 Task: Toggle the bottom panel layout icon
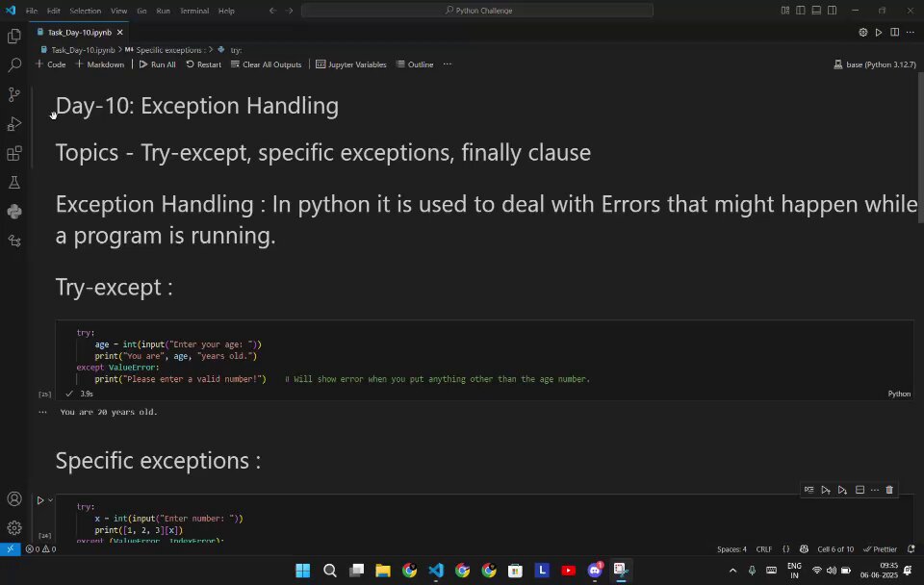coord(816,10)
